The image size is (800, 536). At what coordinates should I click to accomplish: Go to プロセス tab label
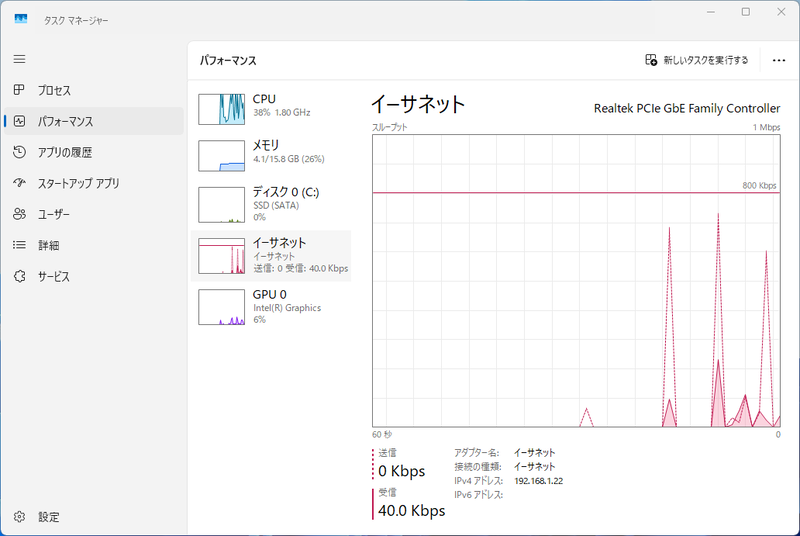click(x=54, y=91)
